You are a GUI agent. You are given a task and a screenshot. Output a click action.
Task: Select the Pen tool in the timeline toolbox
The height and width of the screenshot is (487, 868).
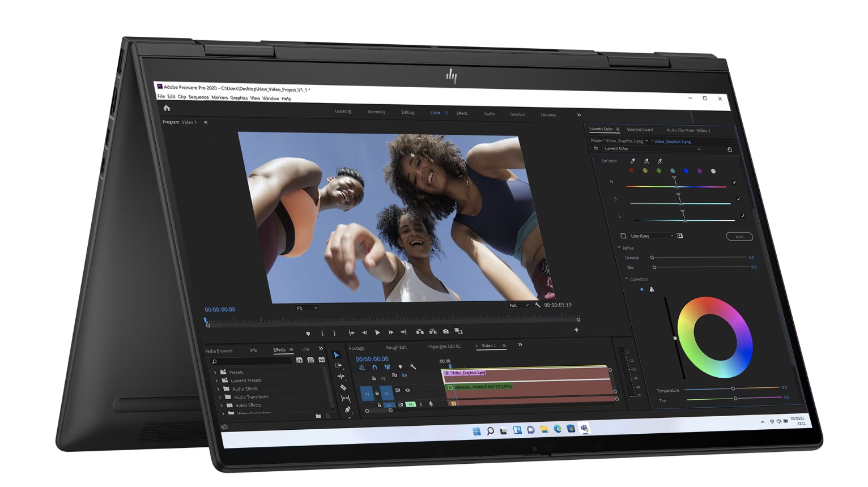347,409
